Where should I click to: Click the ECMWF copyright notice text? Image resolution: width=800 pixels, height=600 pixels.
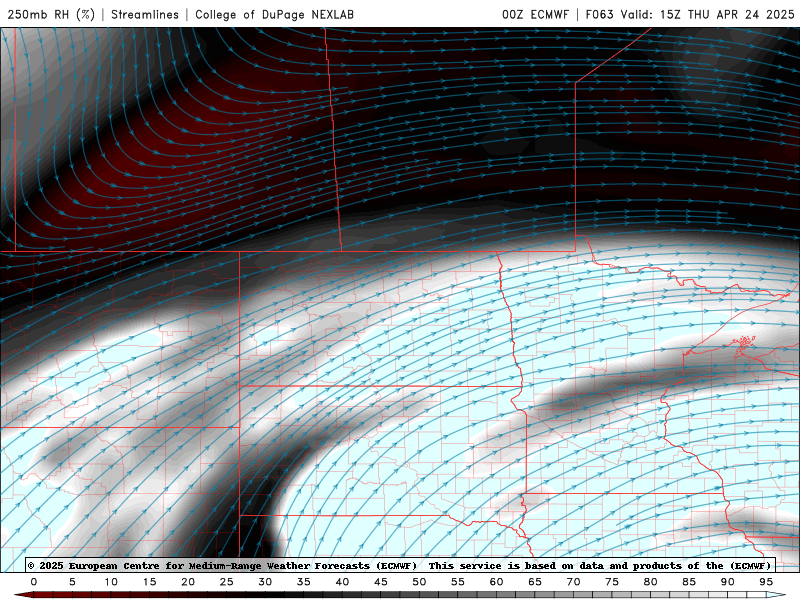click(401, 565)
